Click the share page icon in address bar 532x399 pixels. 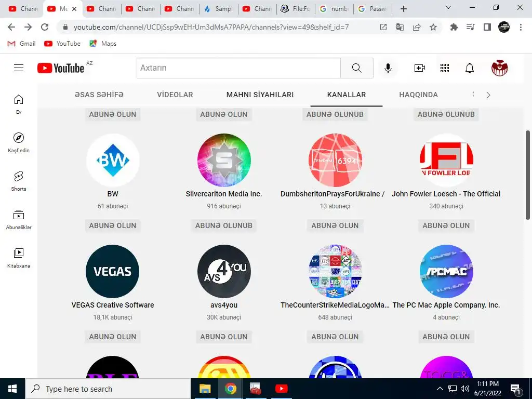[417, 27]
